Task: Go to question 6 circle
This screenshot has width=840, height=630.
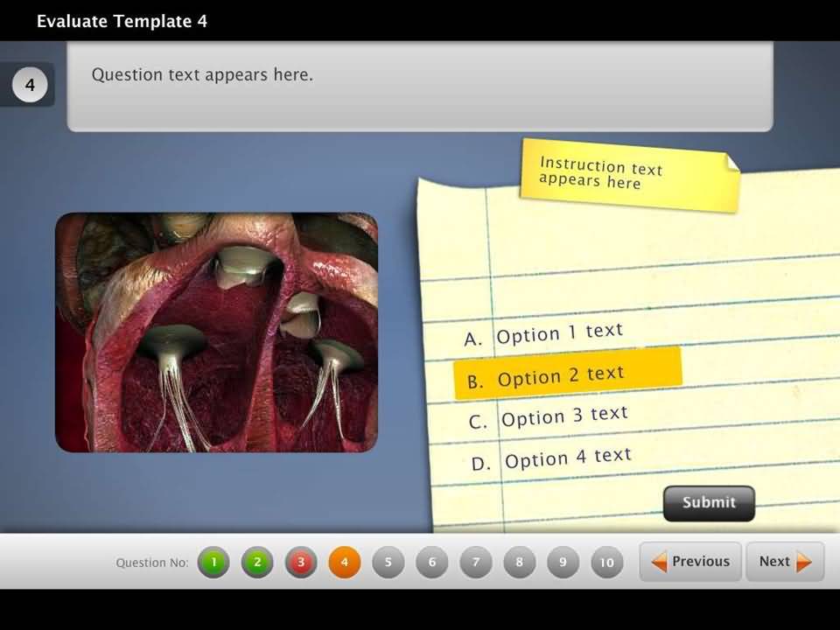Action: 432,563
